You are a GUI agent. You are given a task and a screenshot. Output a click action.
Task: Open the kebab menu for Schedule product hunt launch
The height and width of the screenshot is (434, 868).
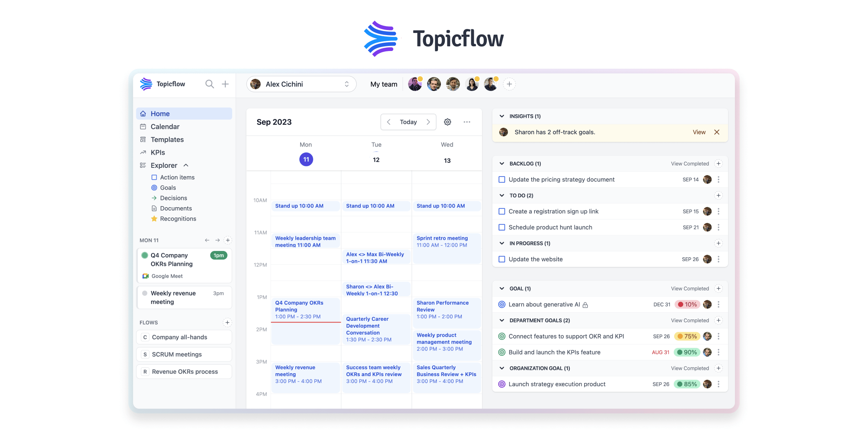[x=719, y=227]
